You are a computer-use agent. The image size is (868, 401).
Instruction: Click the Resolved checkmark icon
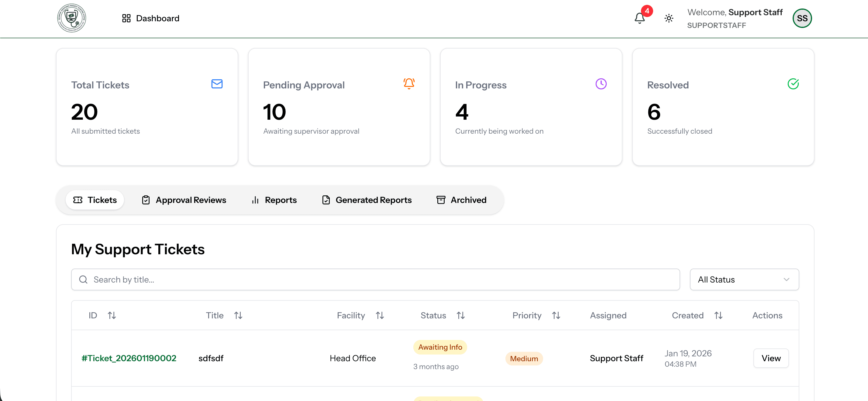click(x=793, y=84)
